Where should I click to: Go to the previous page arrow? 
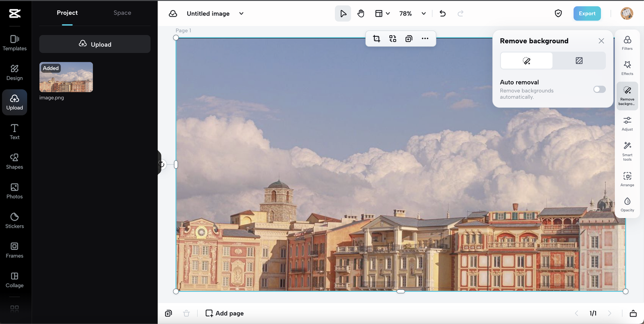(577, 313)
